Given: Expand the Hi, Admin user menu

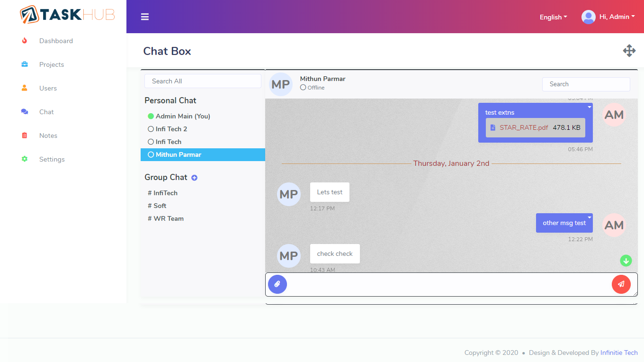Looking at the screenshot, I should [x=608, y=17].
